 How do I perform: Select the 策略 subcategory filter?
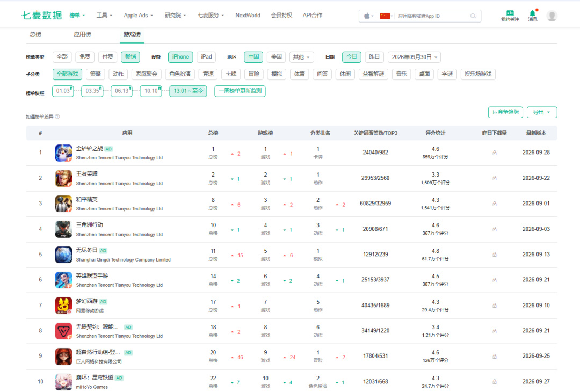(96, 74)
